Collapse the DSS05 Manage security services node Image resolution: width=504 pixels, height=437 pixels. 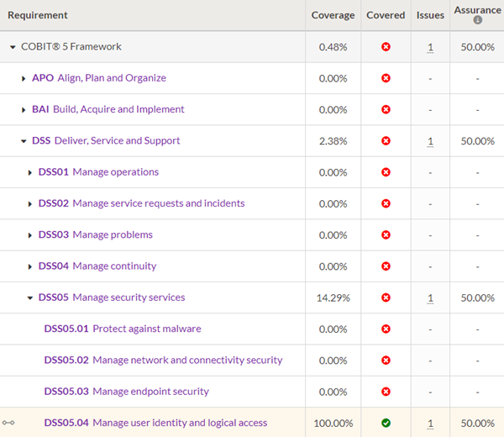30,298
